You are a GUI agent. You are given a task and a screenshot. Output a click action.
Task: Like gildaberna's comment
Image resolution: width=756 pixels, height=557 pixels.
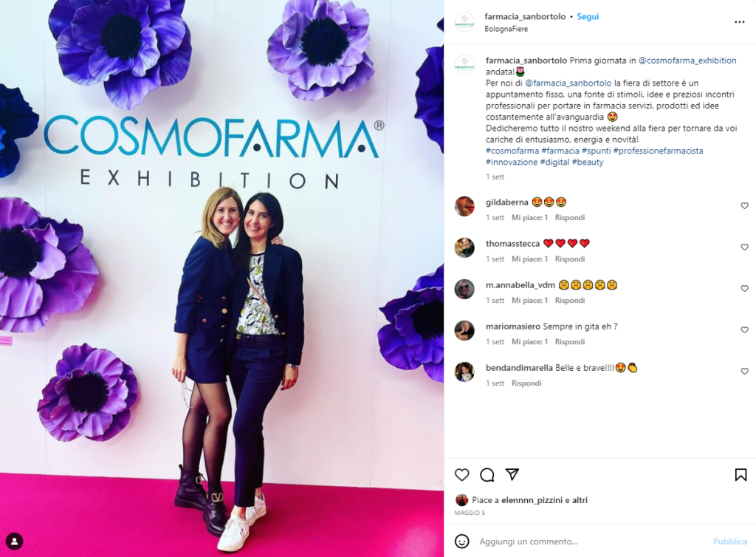tap(744, 206)
